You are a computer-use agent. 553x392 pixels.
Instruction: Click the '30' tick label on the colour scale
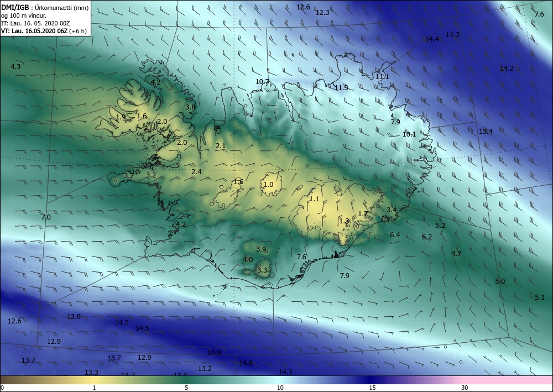coord(465,388)
